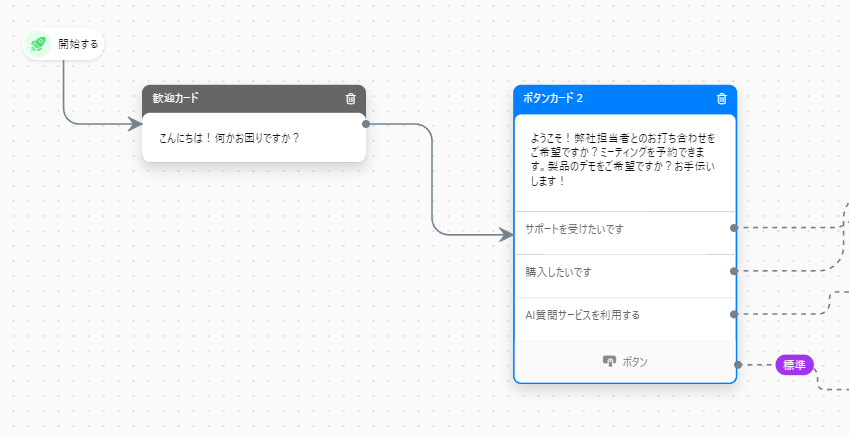This screenshot has width=849, height=437.
Task: Click connector dot beside the ボタン footer
Action: pos(738,365)
